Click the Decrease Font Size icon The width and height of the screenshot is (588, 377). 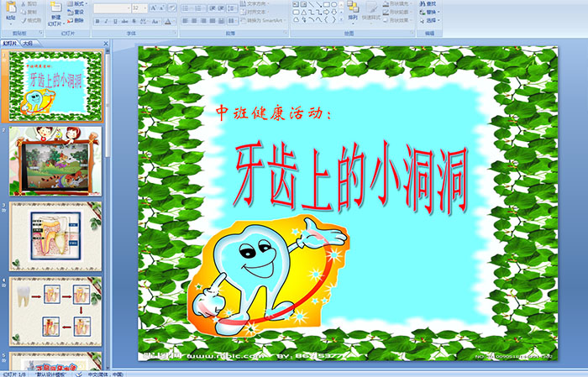coord(162,8)
